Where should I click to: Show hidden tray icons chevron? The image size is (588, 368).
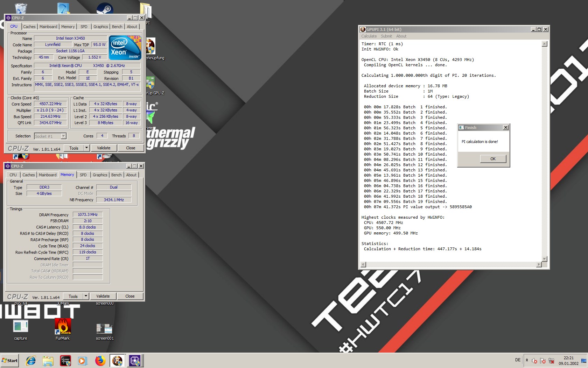click(x=527, y=360)
